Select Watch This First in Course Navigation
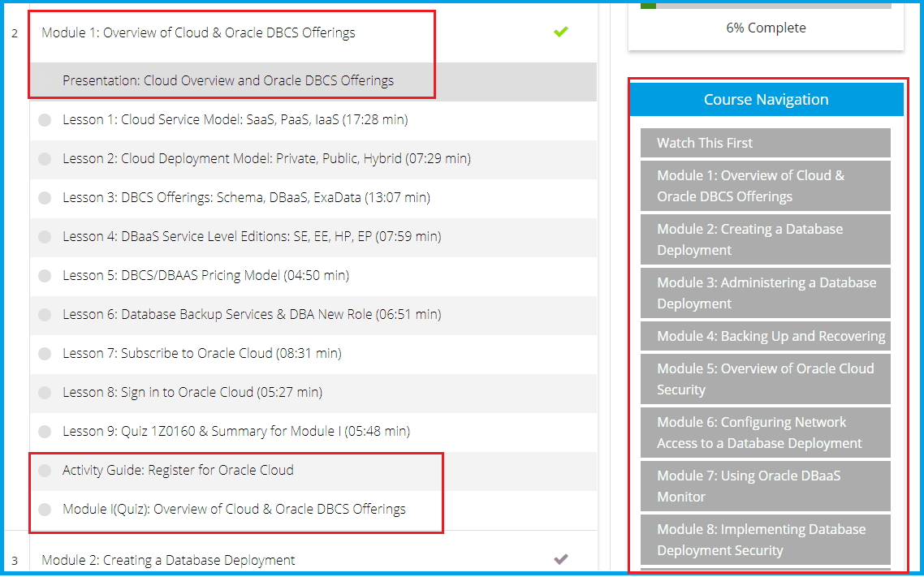This screenshot has width=924, height=577. pos(766,143)
